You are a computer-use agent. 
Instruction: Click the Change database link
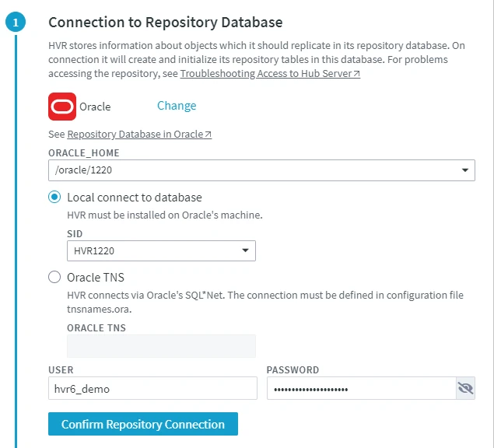(177, 106)
